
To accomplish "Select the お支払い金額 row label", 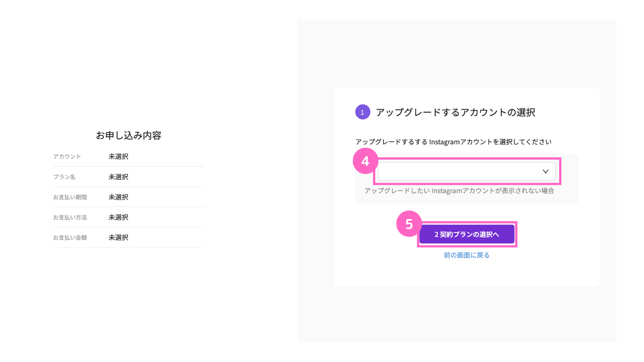I will coord(70,238).
